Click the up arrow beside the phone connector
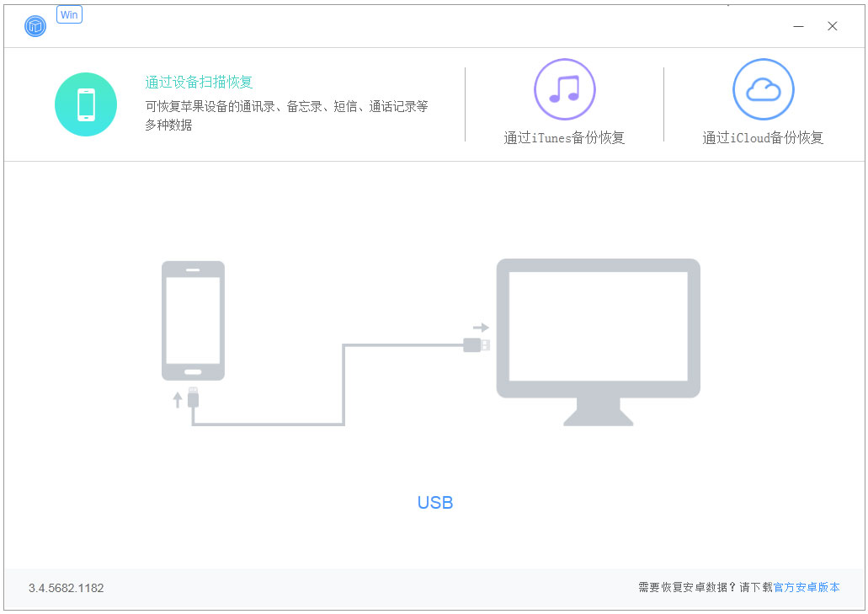This screenshot has height=614, width=868. tap(178, 399)
